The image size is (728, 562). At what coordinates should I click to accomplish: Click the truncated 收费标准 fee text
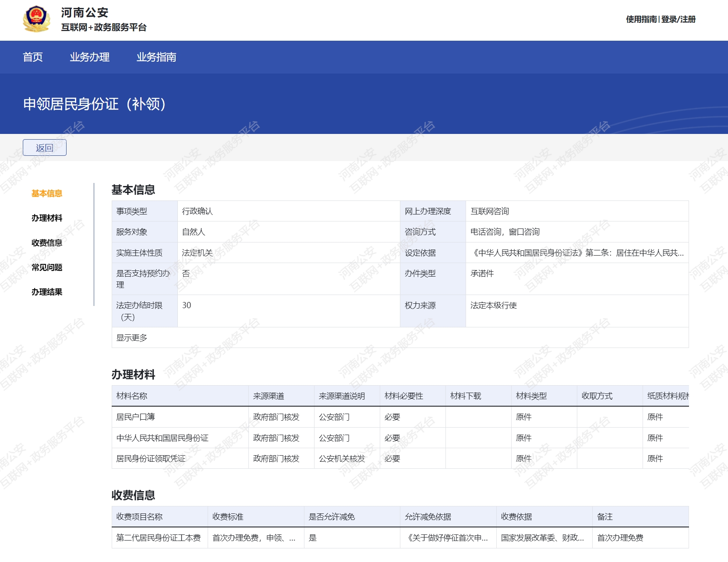click(254, 538)
